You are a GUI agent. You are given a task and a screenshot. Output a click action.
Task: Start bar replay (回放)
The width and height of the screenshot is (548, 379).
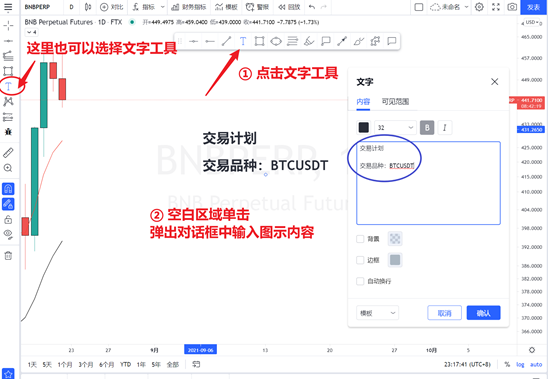[x=289, y=7]
